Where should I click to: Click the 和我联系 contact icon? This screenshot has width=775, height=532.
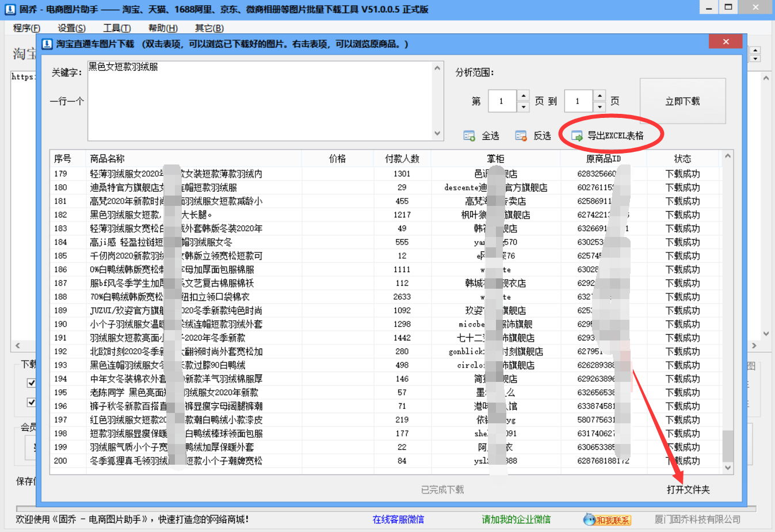(607, 519)
